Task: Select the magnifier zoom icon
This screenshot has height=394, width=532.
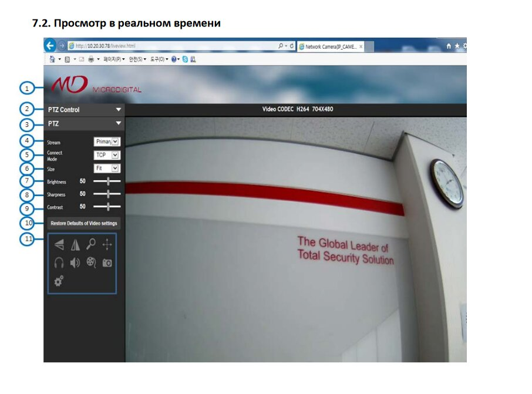Action: 91,244
